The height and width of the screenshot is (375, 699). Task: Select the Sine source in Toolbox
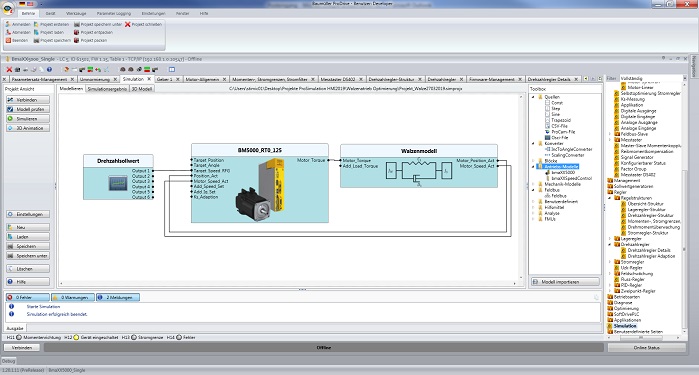[x=552, y=115]
